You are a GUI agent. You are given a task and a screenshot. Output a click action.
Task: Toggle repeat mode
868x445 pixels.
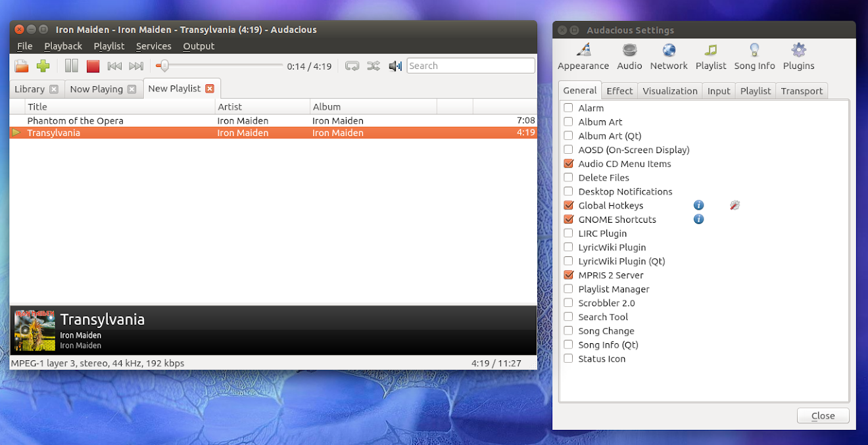coord(352,66)
